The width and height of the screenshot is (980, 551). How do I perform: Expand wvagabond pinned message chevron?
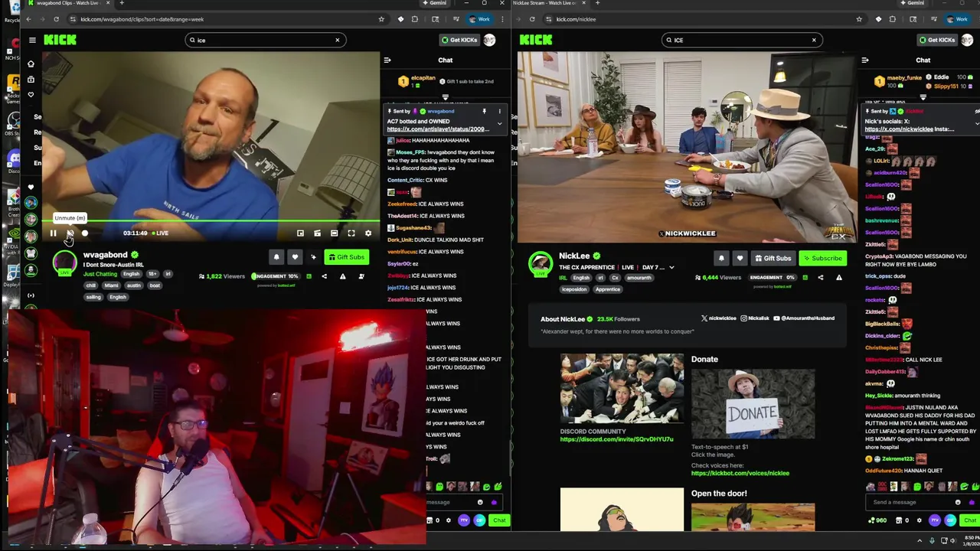coord(500,123)
